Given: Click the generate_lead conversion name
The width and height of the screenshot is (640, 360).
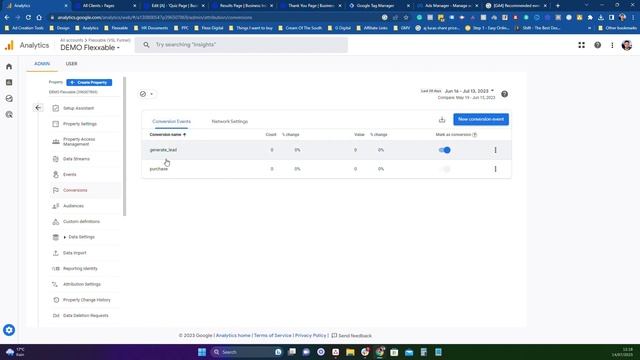Looking at the screenshot, I should (x=163, y=150).
